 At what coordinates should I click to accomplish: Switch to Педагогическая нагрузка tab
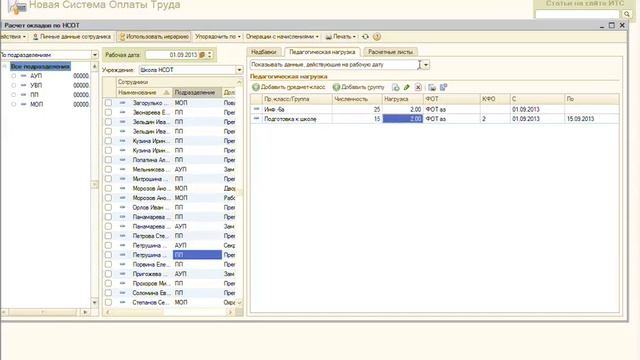click(322, 52)
